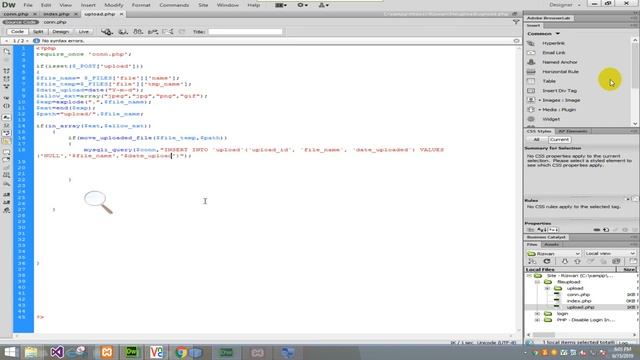Insert a Named Anchor

coord(559,62)
